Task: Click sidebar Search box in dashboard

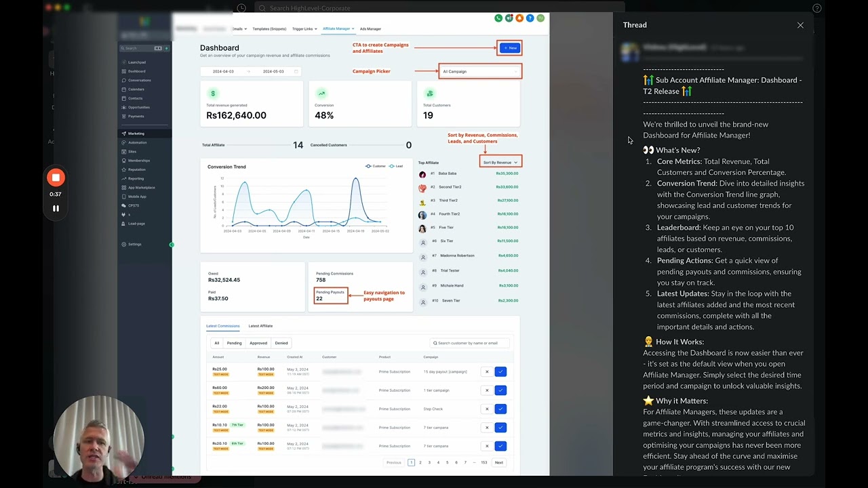Action: click(140, 48)
